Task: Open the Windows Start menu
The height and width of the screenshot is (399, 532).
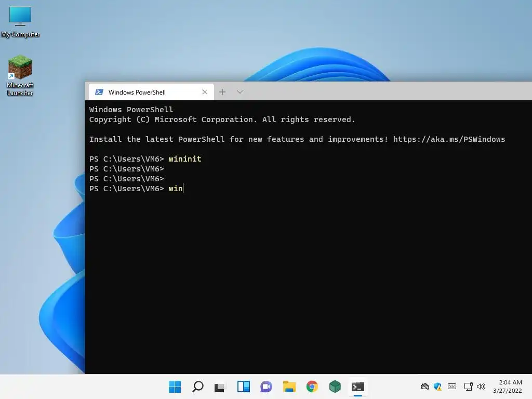Action: [x=175, y=387]
